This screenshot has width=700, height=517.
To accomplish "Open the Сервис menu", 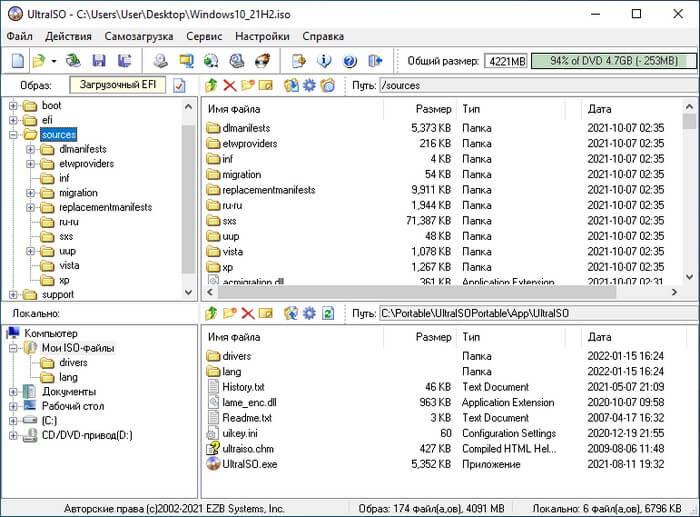I will point(204,36).
